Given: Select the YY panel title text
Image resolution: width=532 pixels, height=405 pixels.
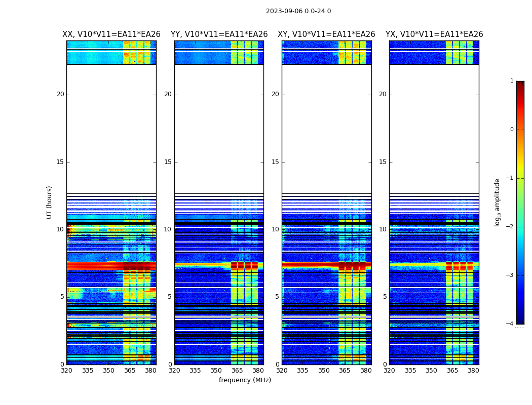Looking at the screenshot, I should coord(219,34).
